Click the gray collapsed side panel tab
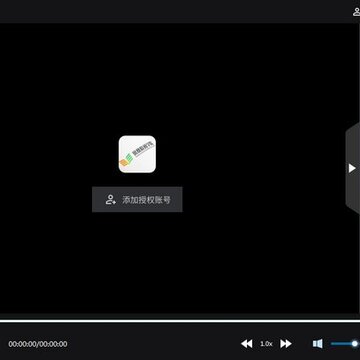Viewport: 360px width, 360px height. (353, 168)
